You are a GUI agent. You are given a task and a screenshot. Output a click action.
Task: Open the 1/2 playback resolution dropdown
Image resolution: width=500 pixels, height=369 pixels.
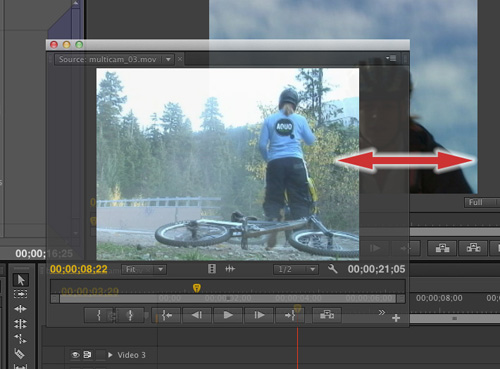pos(296,269)
